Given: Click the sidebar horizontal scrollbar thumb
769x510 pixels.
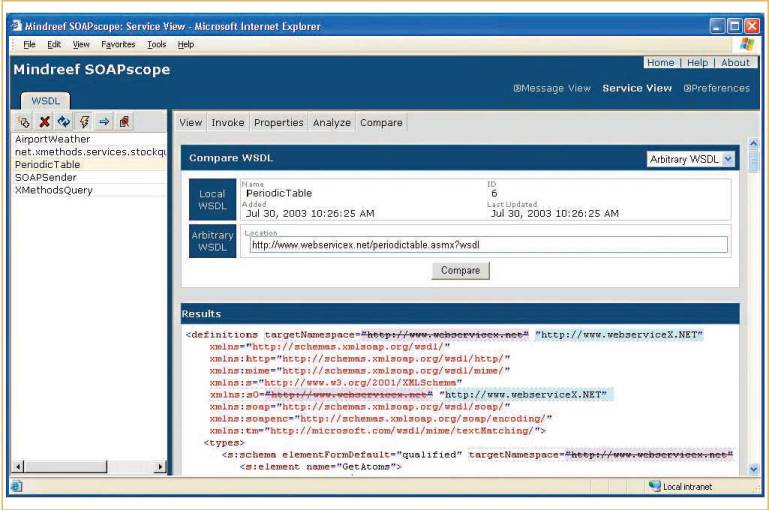Looking at the screenshot, I should [x=65, y=466].
